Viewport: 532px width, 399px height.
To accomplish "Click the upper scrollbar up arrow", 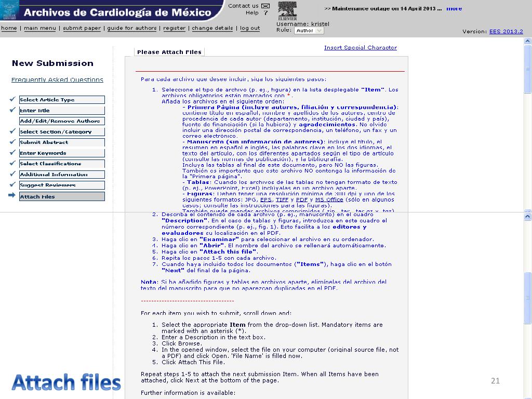I will pyautogui.click(x=528, y=41).
